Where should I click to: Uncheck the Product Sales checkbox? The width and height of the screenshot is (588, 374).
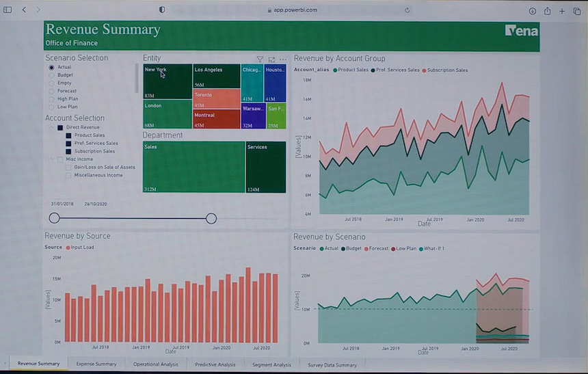click(x=68, y=135)
